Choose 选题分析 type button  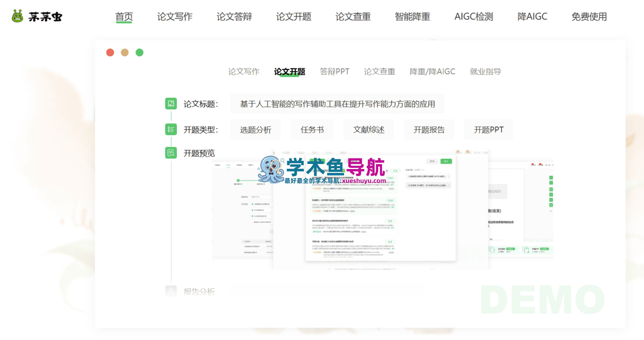256,130
